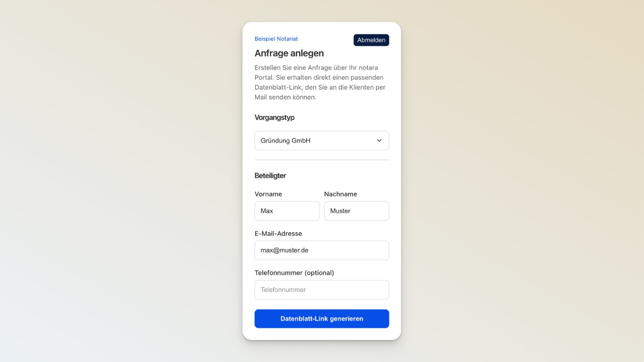Click the divider line below the Vorgangstyp dropdown
644x362 pixels.
322,160
